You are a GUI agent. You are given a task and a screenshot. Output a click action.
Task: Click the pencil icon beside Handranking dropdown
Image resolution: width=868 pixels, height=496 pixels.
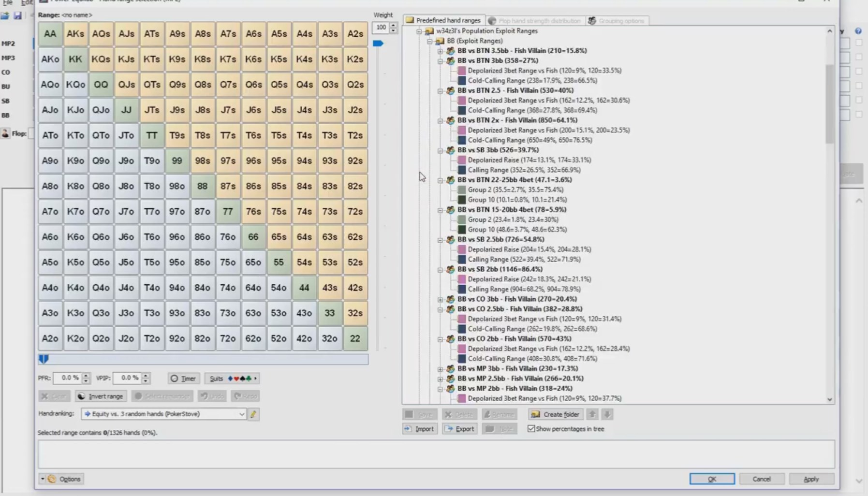pos(253,414)
